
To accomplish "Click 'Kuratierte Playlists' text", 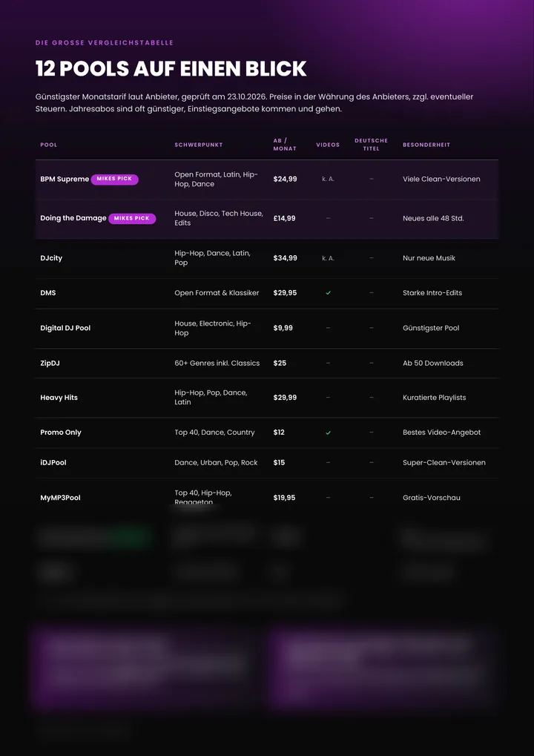I will (x=434, y=398).
